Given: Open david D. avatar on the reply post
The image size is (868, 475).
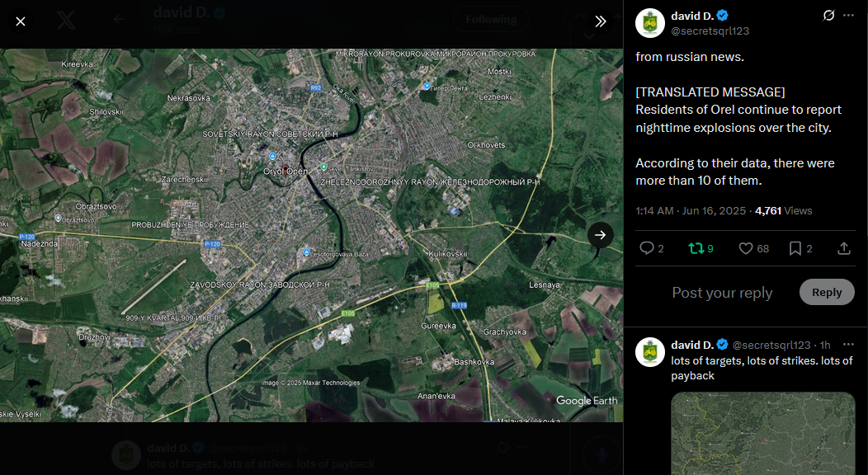Looking at the screenshot, I should (x=650, y=352).
